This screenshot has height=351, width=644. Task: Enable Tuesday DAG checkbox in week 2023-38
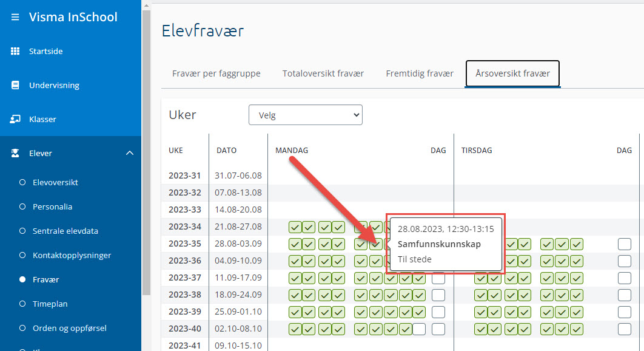click(624, 295)
